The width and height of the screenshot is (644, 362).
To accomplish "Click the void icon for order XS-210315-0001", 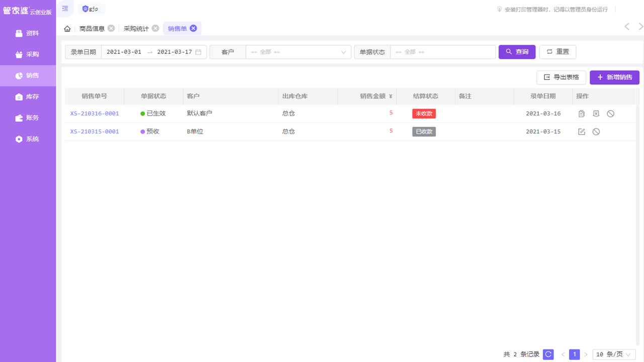I will [x=596, y=132].
